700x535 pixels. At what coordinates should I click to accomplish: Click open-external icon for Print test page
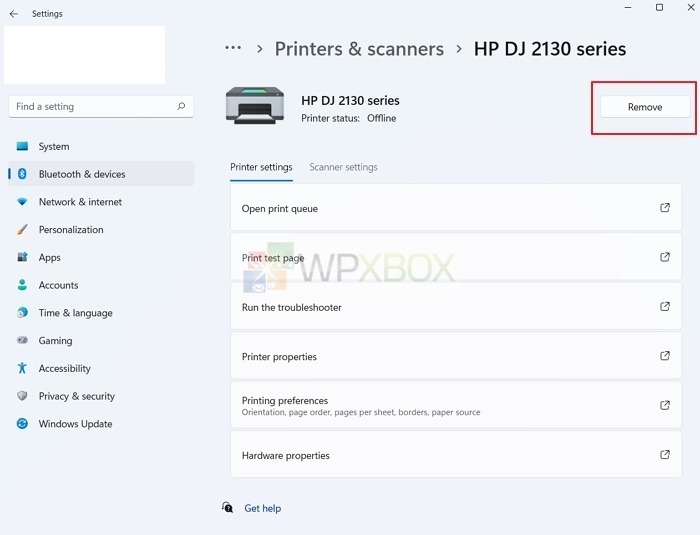[665, 257]
